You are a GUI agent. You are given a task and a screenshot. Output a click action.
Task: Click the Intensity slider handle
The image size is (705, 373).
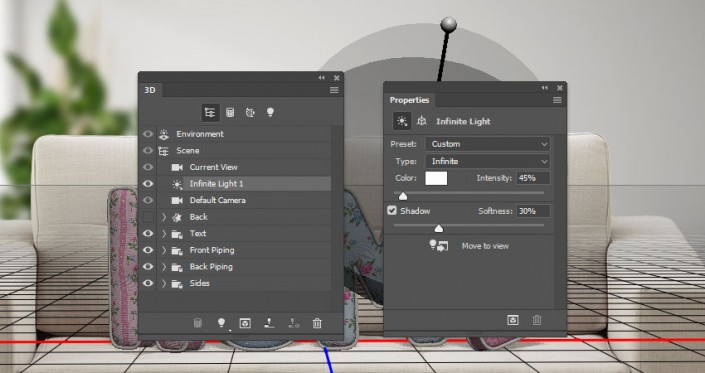[x=403, y=196]
